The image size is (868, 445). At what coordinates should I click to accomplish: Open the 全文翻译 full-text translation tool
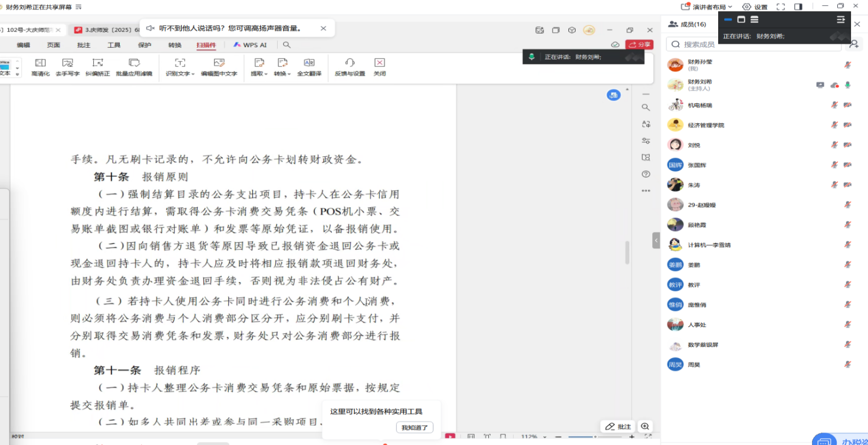(x=309, y=67)
